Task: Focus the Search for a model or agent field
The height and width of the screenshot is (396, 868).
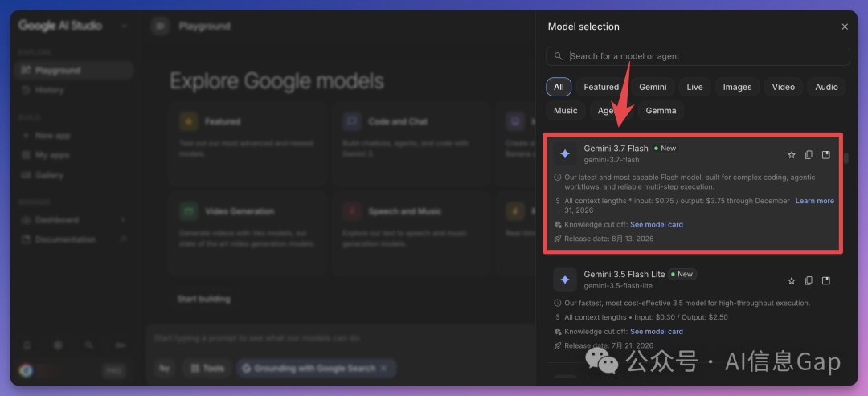Action: tap(698, 56)
